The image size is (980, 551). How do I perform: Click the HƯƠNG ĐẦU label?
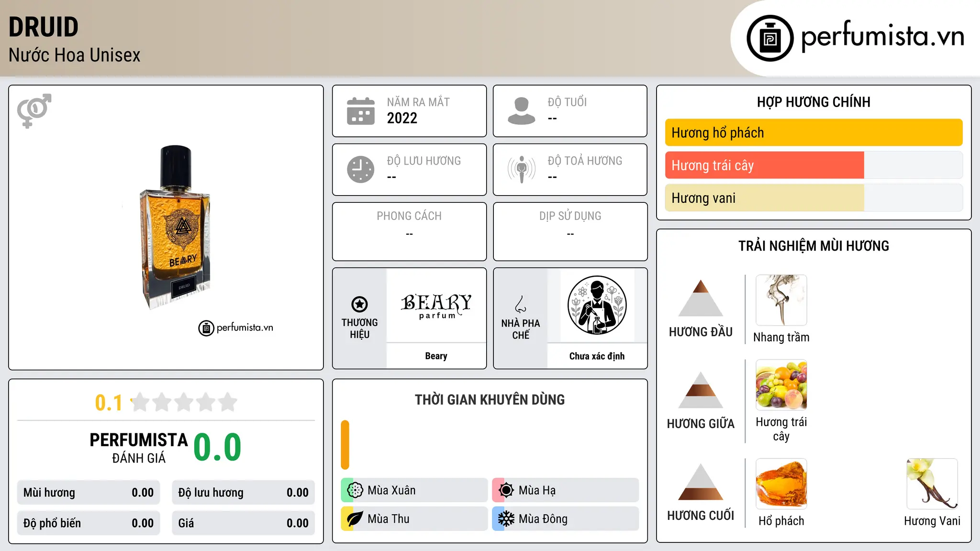(x=701, y=332)
